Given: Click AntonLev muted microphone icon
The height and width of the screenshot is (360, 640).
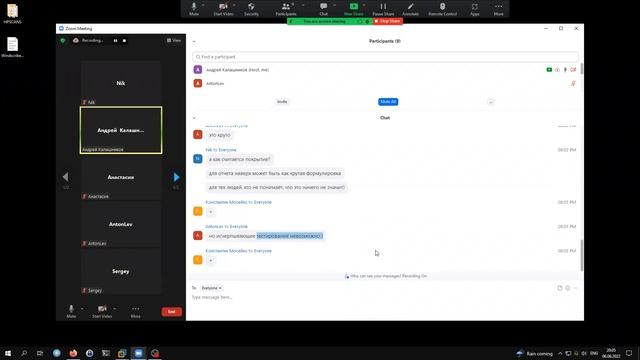Looking at the screenshot, I should click(573, 83).
